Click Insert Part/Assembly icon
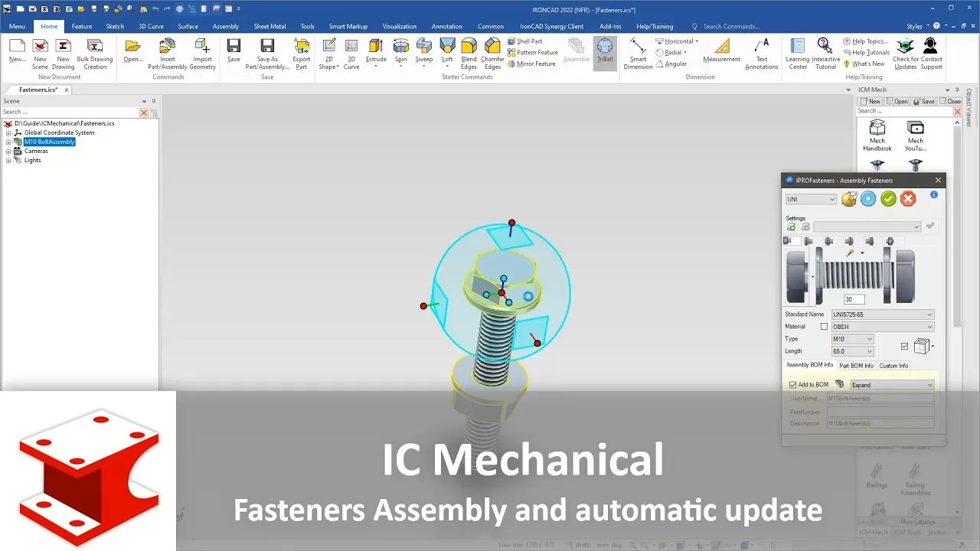This screenshot has height=551, width=980. [167, 47]
